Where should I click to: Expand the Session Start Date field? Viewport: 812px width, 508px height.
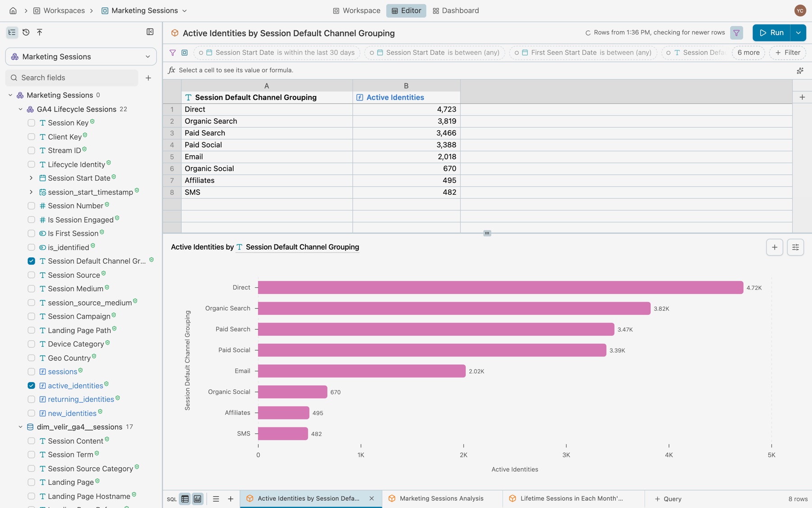tap(31, 178)
